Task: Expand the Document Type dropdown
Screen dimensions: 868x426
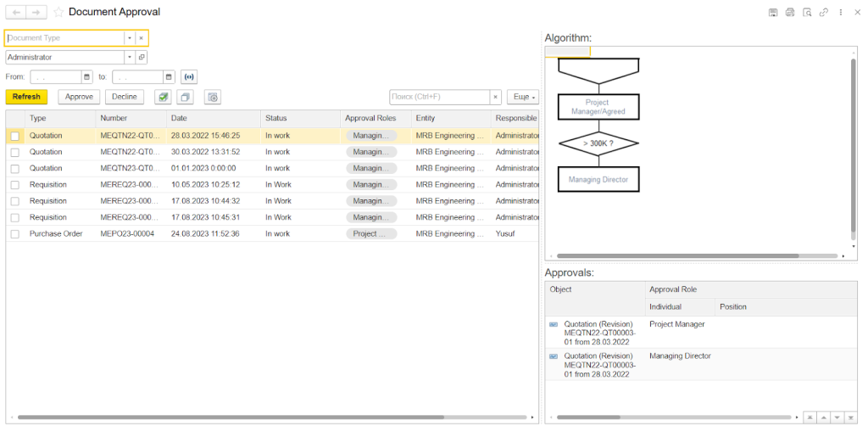Action: [129, 38]
